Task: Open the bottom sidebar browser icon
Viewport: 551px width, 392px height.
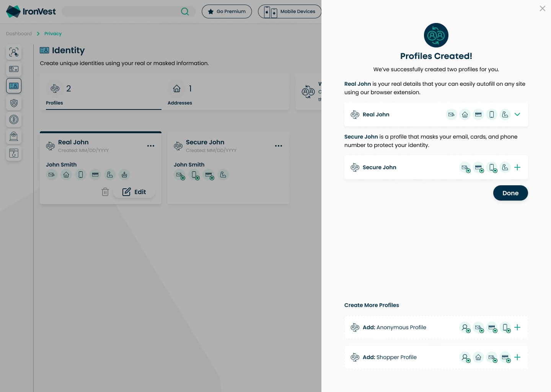Action: [x=14, y=153]
